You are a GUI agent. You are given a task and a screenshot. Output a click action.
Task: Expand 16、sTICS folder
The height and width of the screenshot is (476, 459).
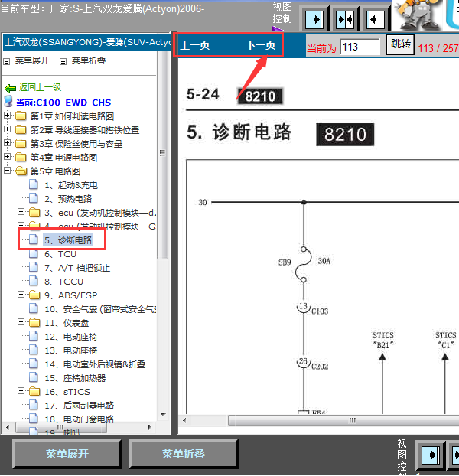click(x=21, y=391)
